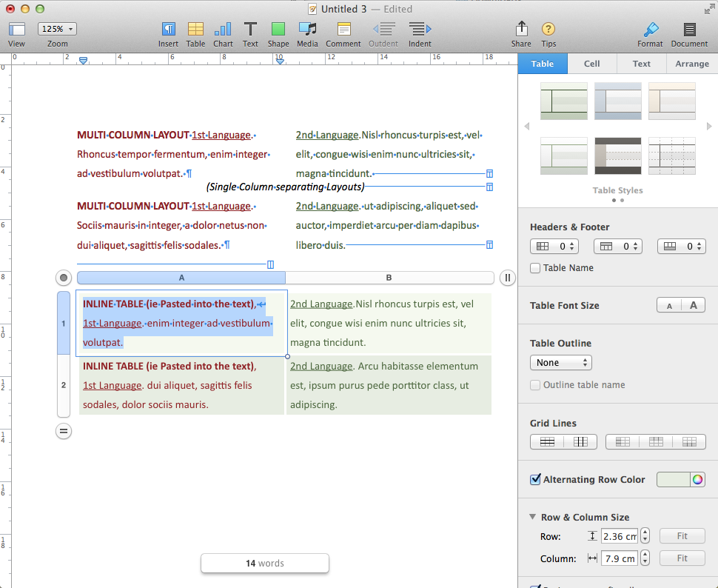Adjust the Row height stepper arrows
Viewport: 718px width, 588px height.
coord(645,535)
